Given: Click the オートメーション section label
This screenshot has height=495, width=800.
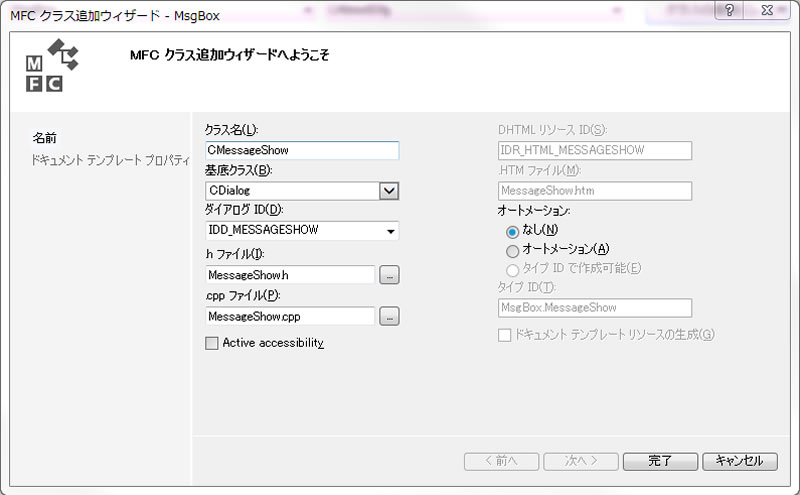Looking at the screenshot, I should (534, 210).
